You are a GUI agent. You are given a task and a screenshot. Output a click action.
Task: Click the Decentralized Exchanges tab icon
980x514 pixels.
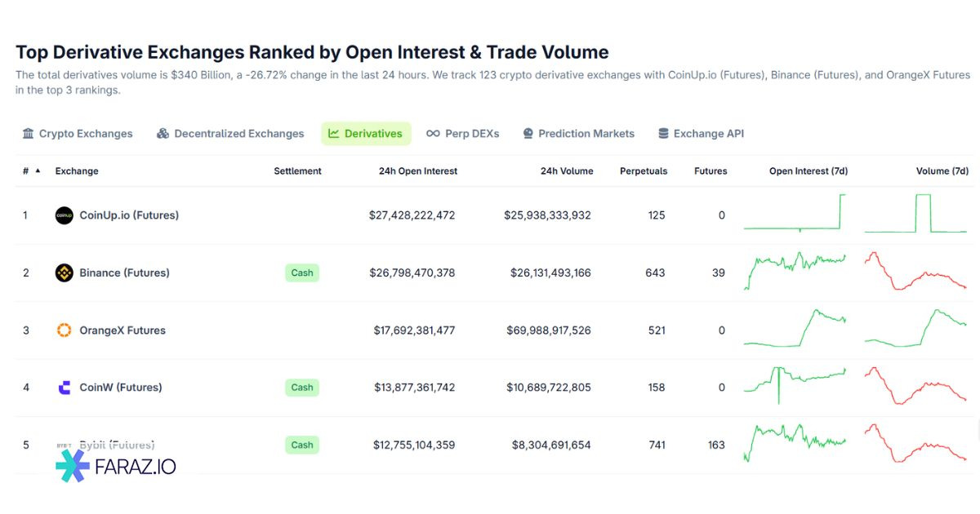[x=163, y=134]
